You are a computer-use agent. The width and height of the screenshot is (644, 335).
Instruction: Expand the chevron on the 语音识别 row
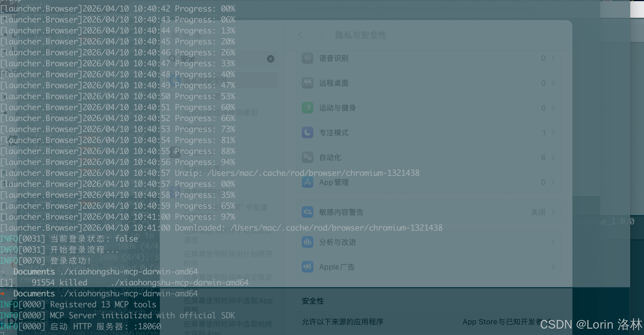553,58
